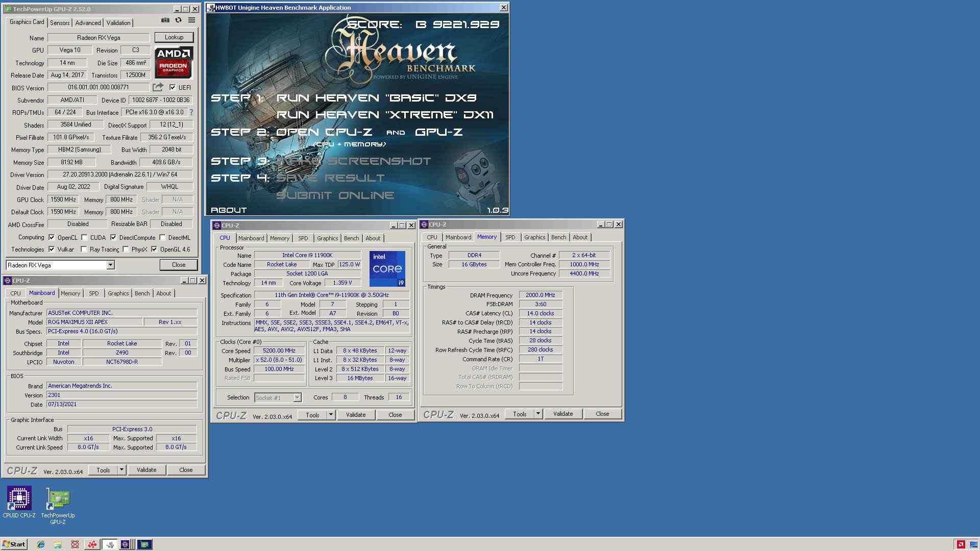Open Bench tab in the CPU-Z CPU window
980x551 pixels.
[x=351, y=238]
